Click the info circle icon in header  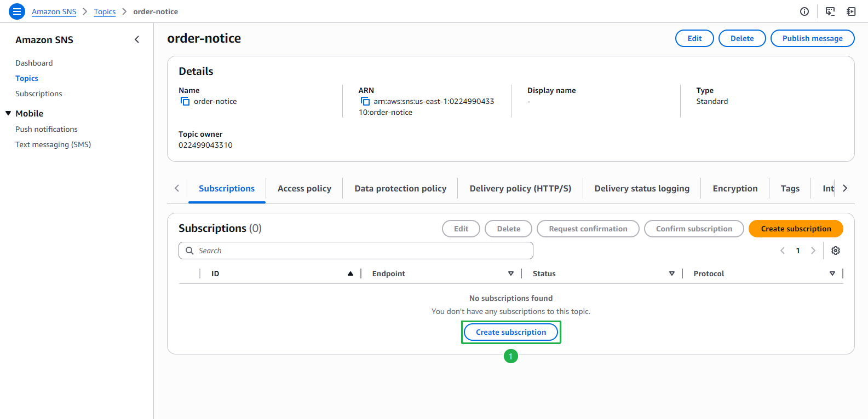(804, 11)
